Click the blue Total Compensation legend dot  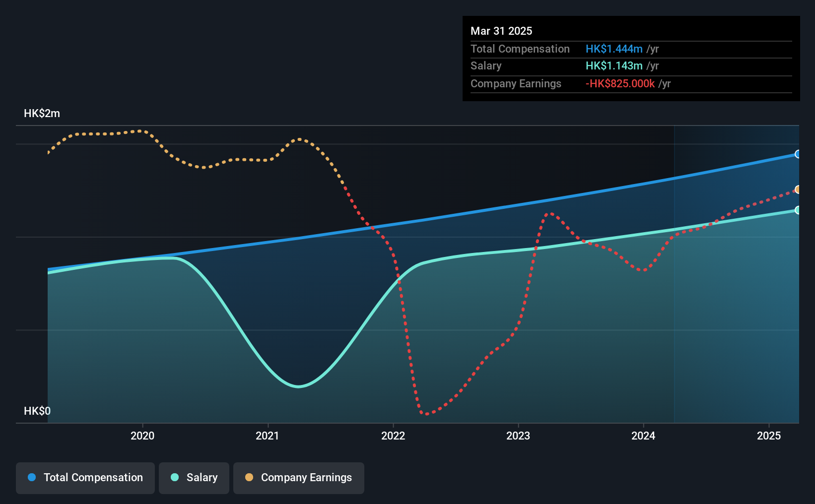[x=32, y=477]
